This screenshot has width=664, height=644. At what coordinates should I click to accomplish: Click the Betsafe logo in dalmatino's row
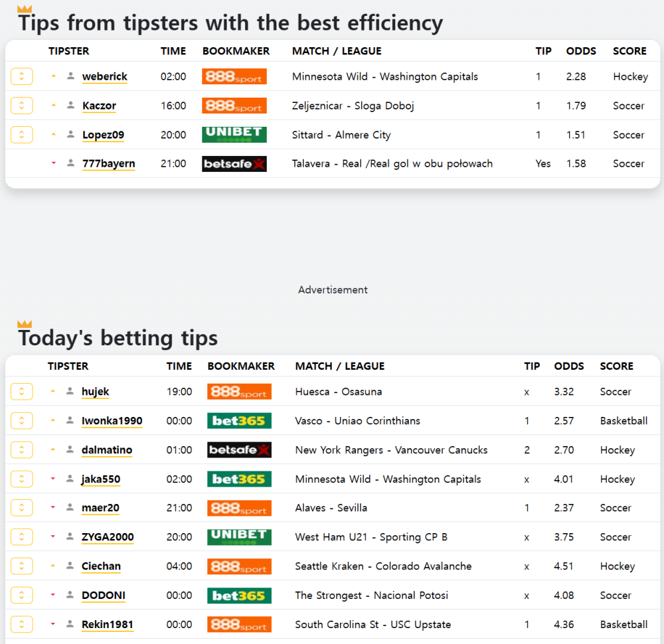click(239, 449)
